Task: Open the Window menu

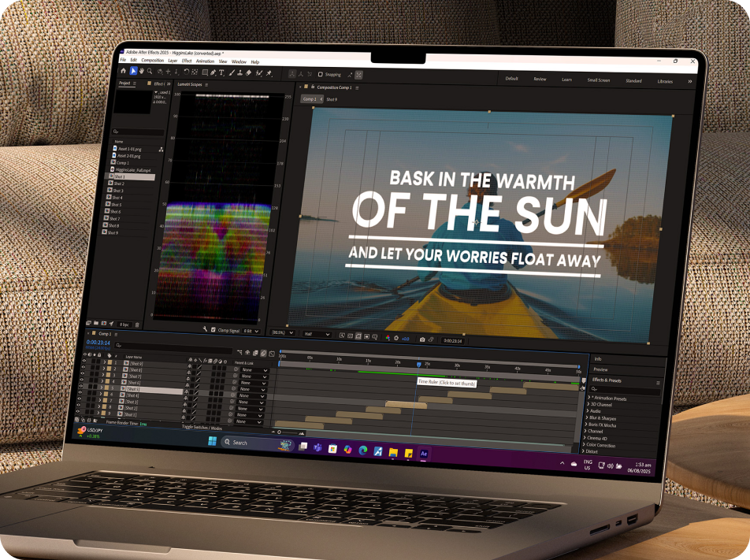Action: click(x=239, y=61)
